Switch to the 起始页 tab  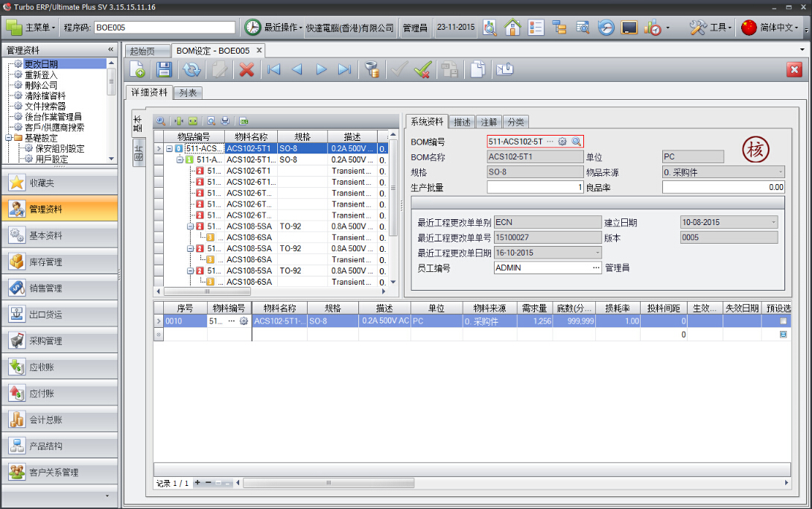(148, 51)
